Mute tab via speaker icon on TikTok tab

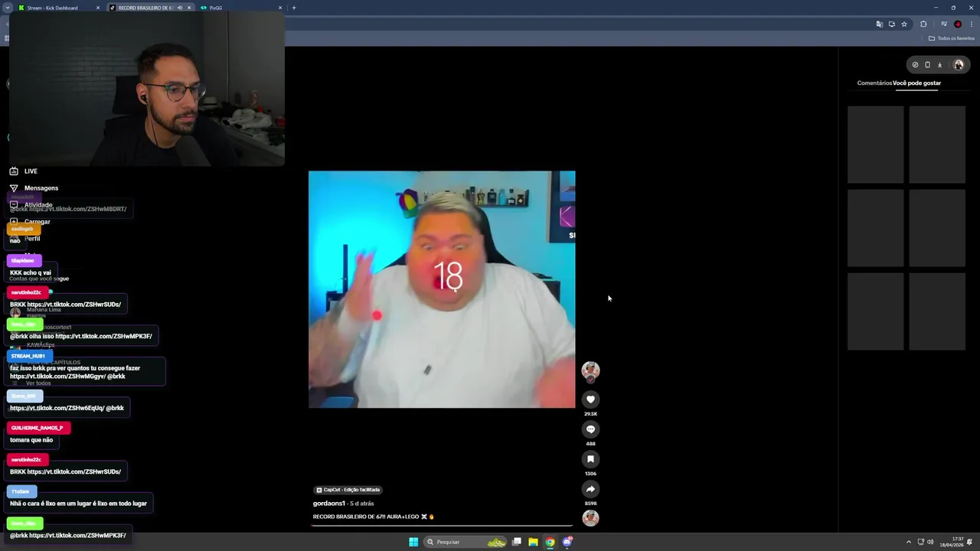point(180,8)
